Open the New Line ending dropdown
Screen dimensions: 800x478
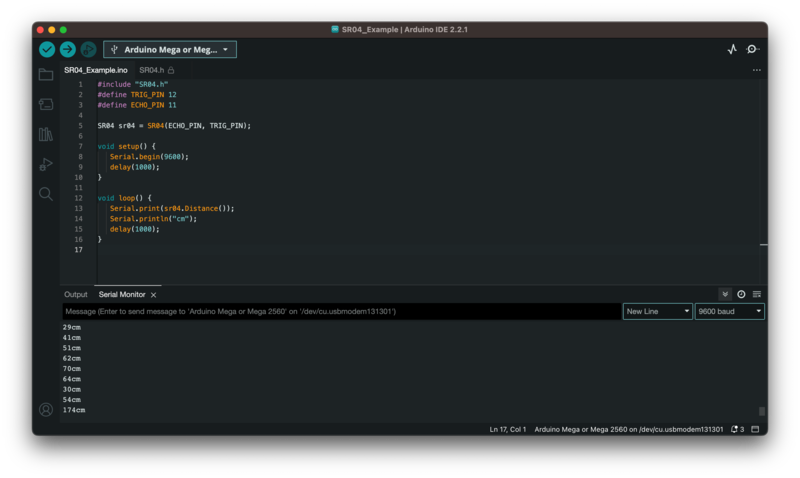[x=658, y=311]
